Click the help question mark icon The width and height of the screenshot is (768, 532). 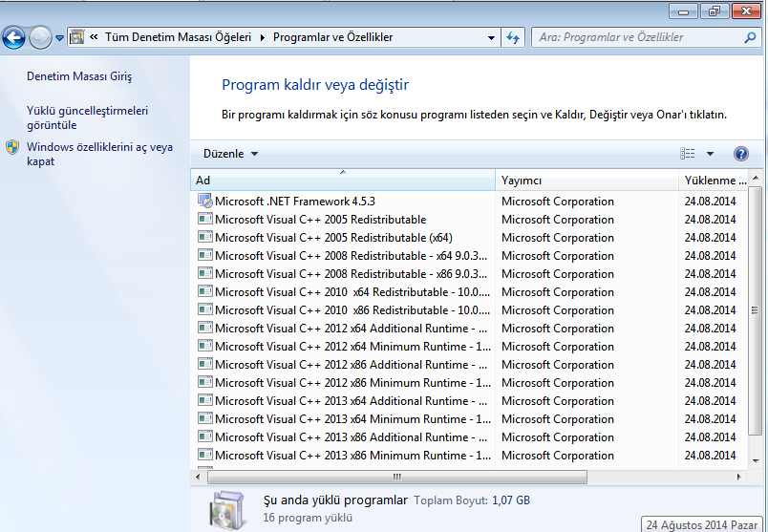[740, 154]
